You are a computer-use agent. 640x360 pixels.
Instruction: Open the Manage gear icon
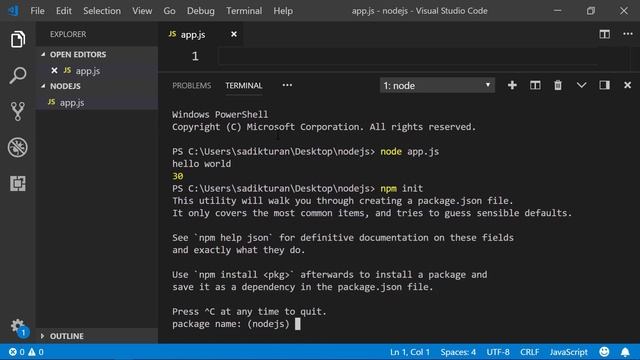click(x=18, y=326)
